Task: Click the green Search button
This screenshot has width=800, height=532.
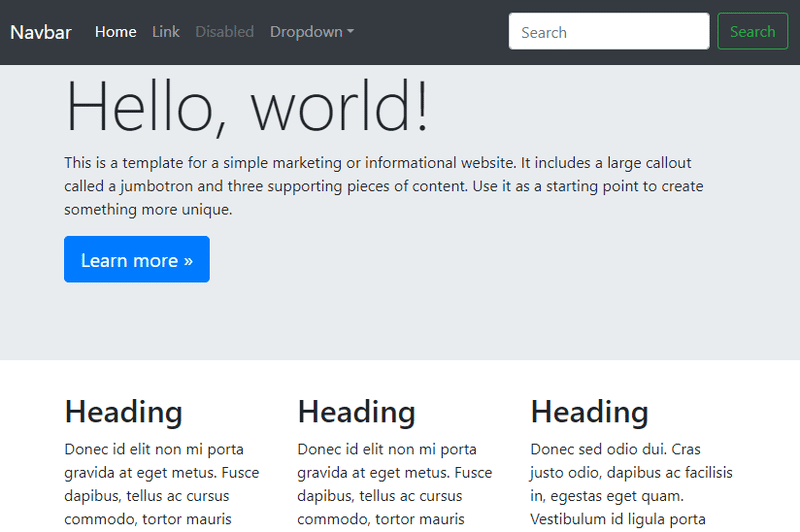Action: click(x=753, y=32)
